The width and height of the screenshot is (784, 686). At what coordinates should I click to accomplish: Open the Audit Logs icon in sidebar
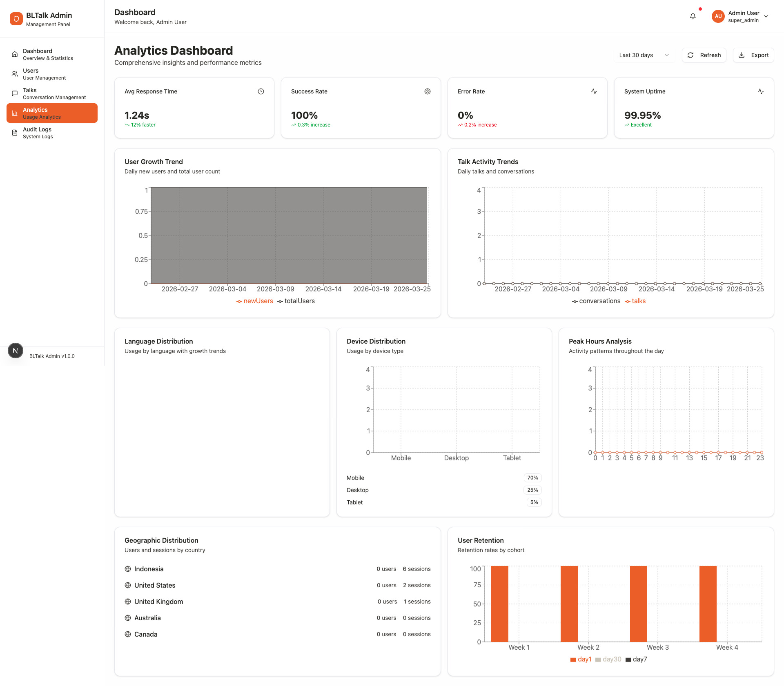pos(14,133)
